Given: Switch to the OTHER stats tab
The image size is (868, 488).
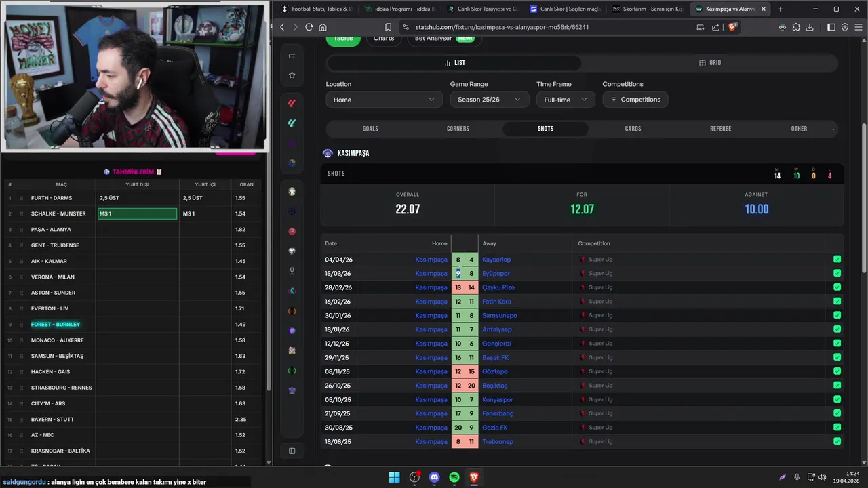Looking at the screenshot, I should click(x=799, y=129).
